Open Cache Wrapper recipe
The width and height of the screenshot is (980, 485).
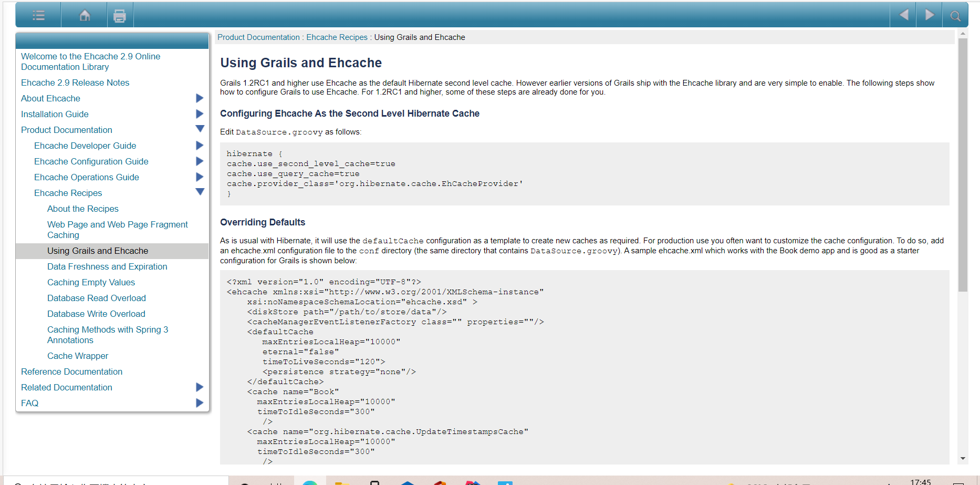pos(78,356)
